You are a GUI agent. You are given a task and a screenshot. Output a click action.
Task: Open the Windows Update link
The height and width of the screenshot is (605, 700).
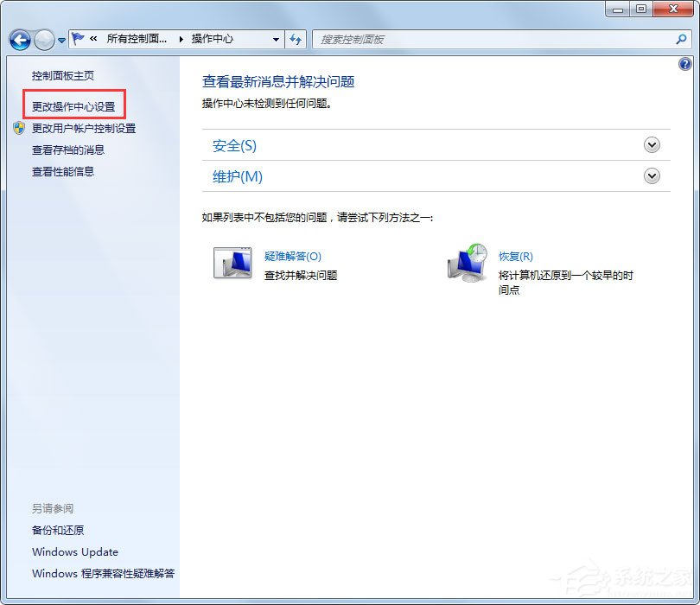pos(75,552)
